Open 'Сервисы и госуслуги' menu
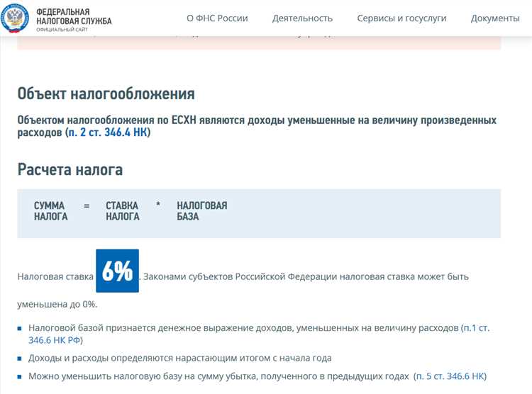The height and width of the screenshot is (394, 532). (x=401, y=18)
